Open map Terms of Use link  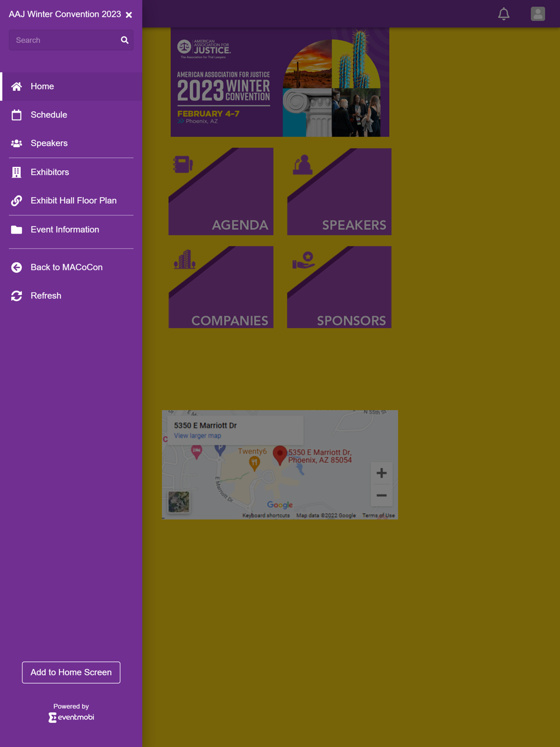coord(379,516)
